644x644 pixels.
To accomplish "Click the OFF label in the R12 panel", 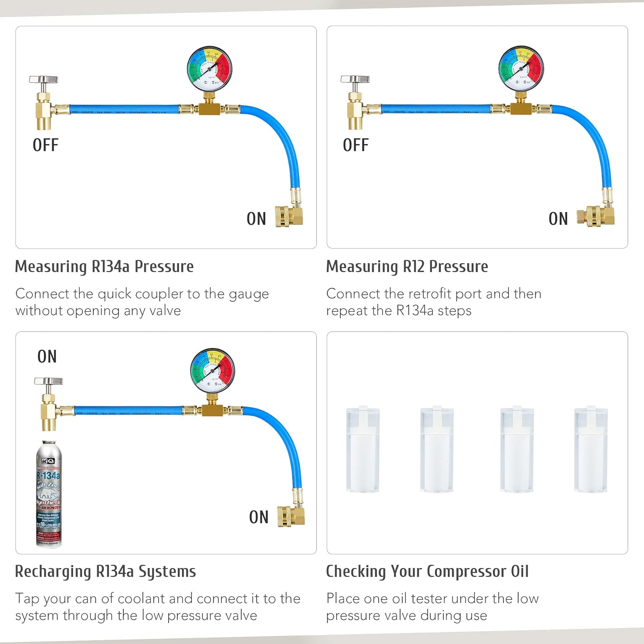I will point(355,145).
